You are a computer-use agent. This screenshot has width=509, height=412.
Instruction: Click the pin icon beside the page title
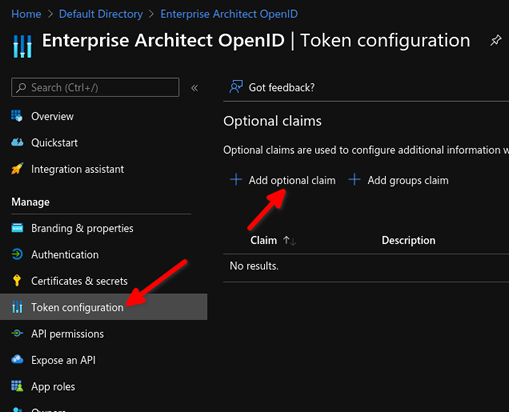point(495,41)
